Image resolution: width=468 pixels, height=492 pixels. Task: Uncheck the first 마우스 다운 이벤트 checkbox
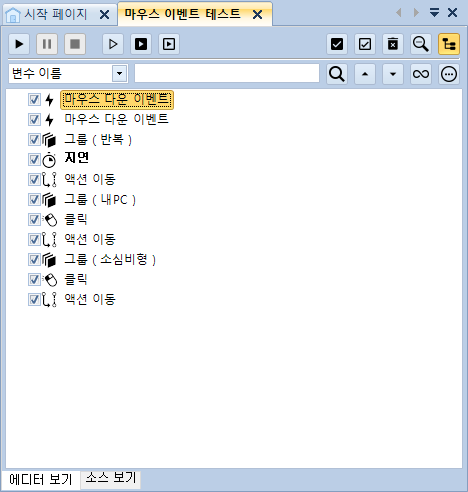pos(34,99)
